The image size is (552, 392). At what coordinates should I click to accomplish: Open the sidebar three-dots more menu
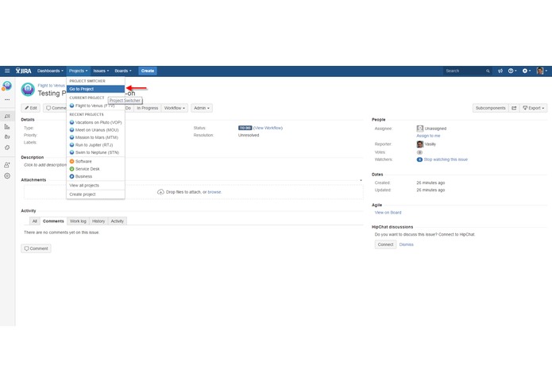click(7, 100)
